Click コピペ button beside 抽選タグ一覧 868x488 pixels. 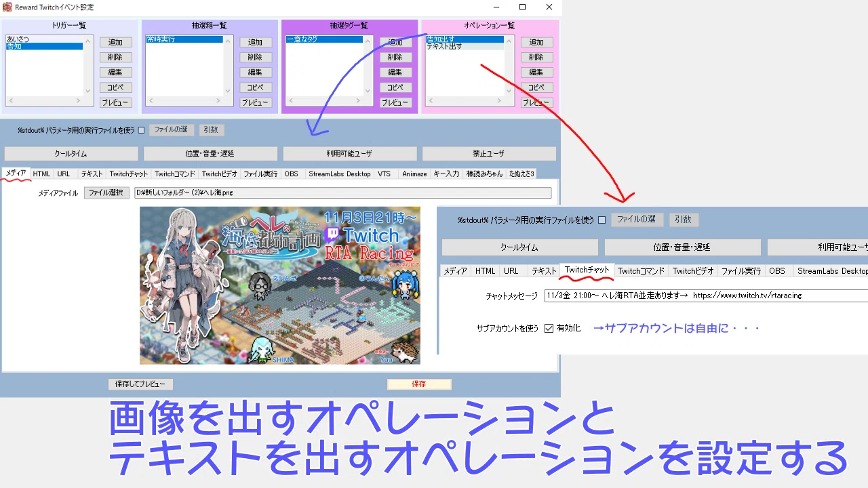click(x=395, y=87)
